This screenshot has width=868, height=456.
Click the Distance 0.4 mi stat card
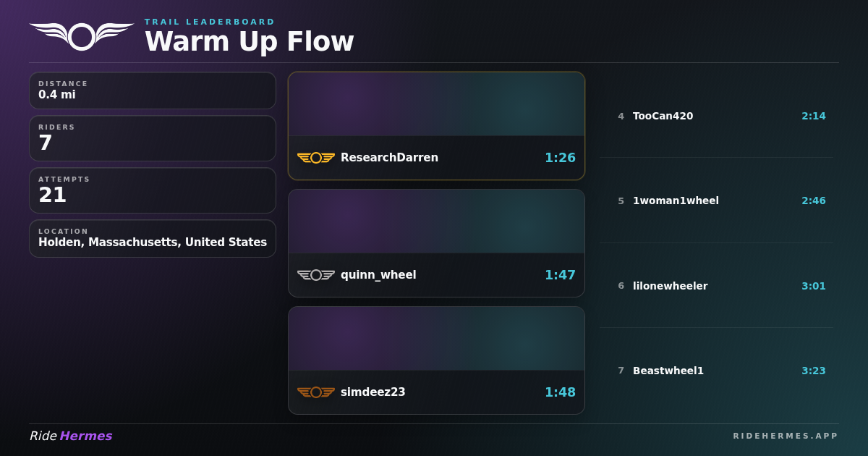tap(153, 90)
